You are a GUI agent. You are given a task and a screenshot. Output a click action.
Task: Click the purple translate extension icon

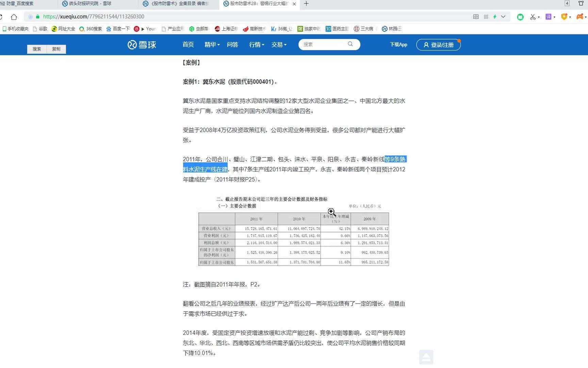pos(548,17)
